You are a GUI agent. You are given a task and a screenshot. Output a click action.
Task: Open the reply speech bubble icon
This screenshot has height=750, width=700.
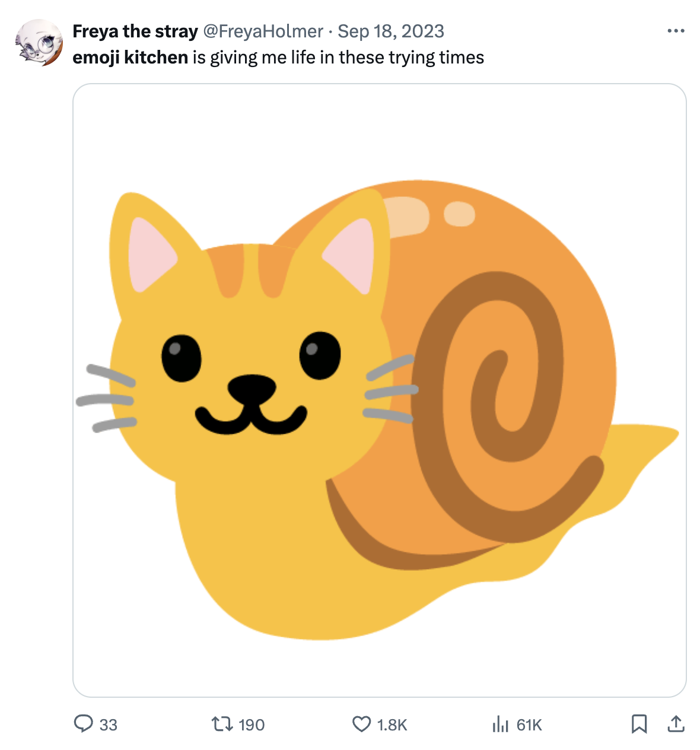coord(84,724)
